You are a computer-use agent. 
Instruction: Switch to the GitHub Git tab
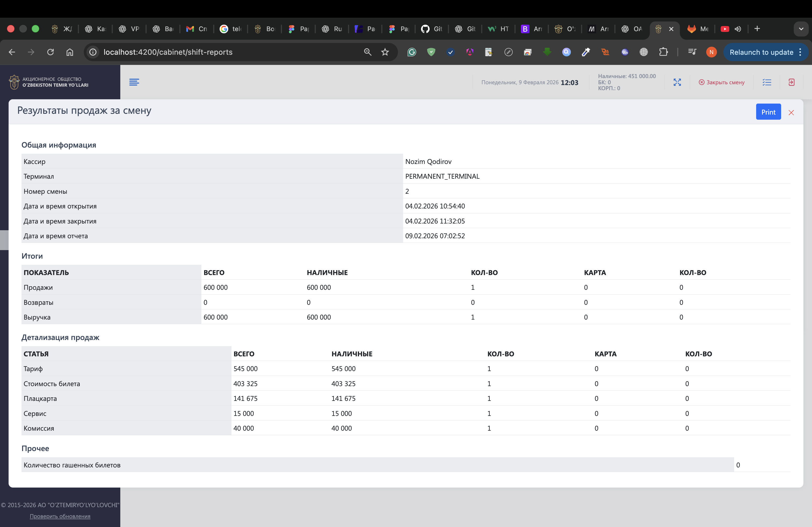432,29
